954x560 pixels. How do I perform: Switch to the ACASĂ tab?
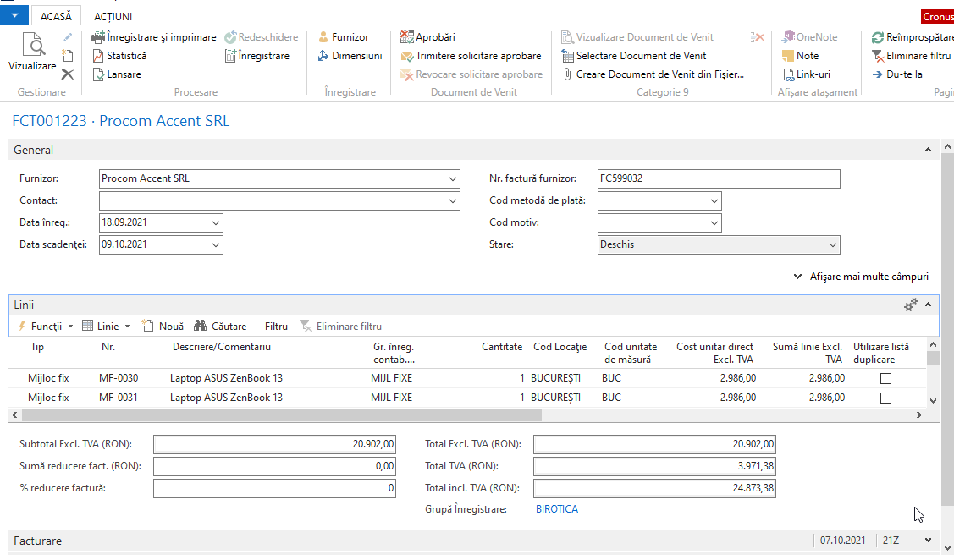coord(56,16)
